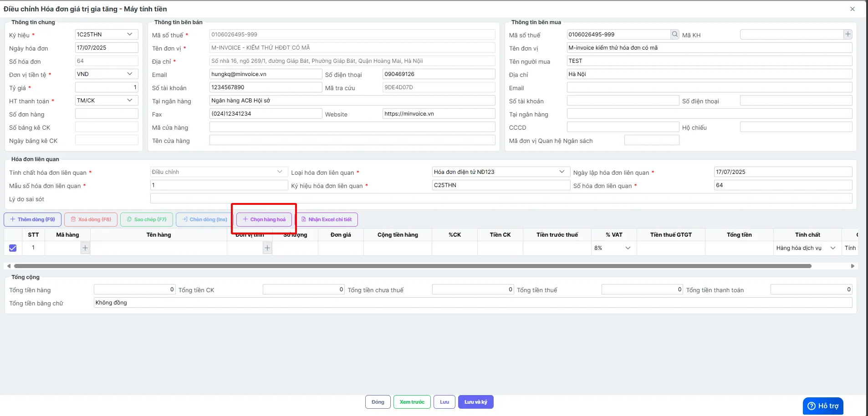Viewport: 868px width, 416px height.
Task: Click the Lý do sai sót input field
Action: click(x=501, y=198)
